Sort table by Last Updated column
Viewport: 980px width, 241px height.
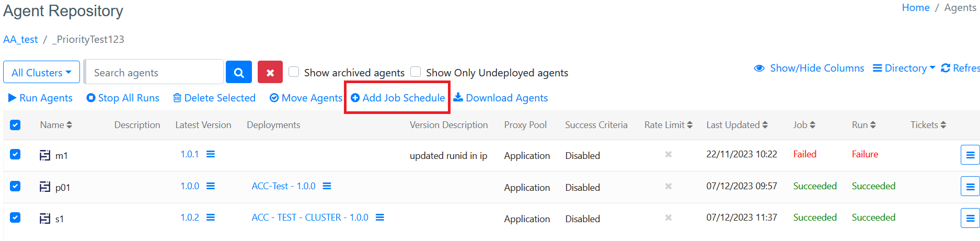pyautogui.click(x=736, y=125)
